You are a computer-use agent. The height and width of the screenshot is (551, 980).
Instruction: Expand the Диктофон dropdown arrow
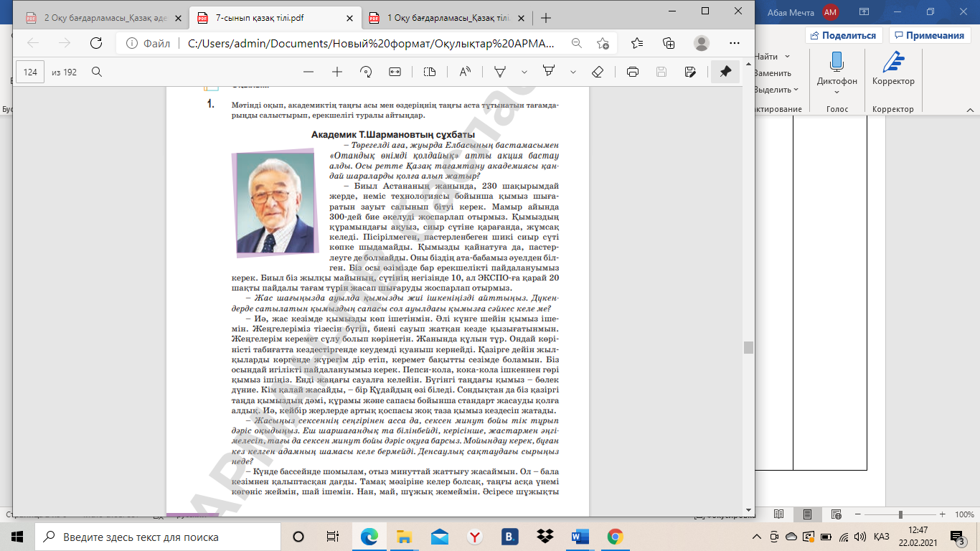(x=837, y=92)
